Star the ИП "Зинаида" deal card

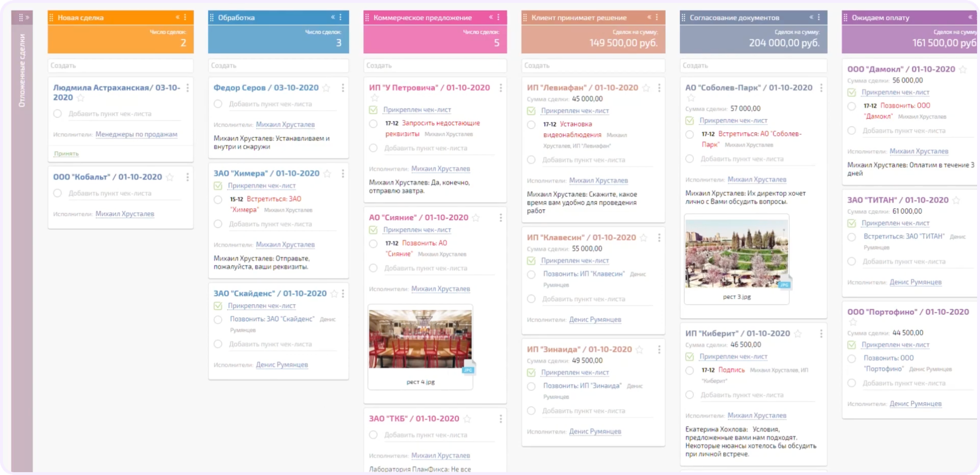(x=639, y=350)
